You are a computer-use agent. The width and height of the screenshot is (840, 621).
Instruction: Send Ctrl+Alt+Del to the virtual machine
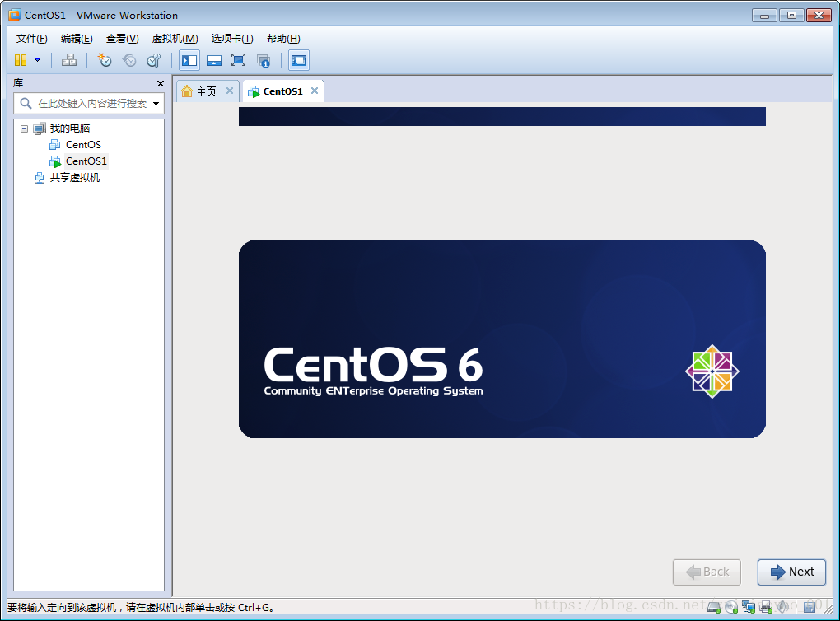point(68,60)
